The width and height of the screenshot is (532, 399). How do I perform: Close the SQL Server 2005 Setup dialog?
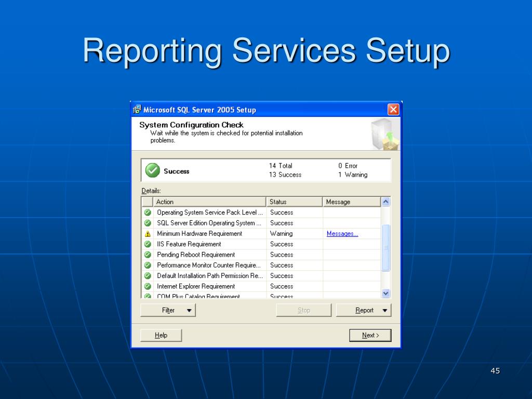click(393, 110)
